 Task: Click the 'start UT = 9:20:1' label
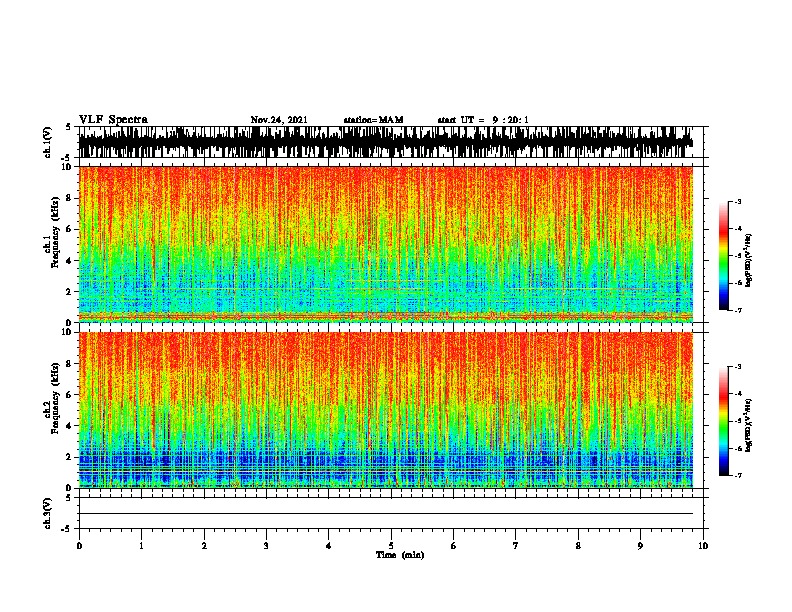pyautogui.click(x=483, y=120)
